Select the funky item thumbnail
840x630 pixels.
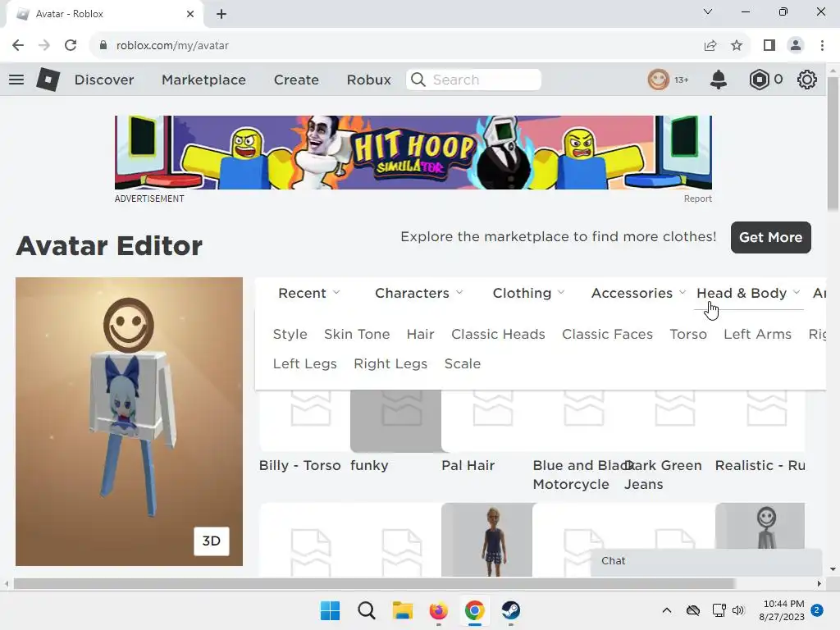pos(395,421)
